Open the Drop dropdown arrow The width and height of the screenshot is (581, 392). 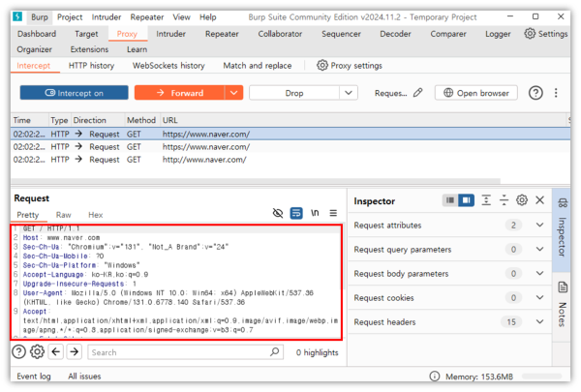coord(349,93)
